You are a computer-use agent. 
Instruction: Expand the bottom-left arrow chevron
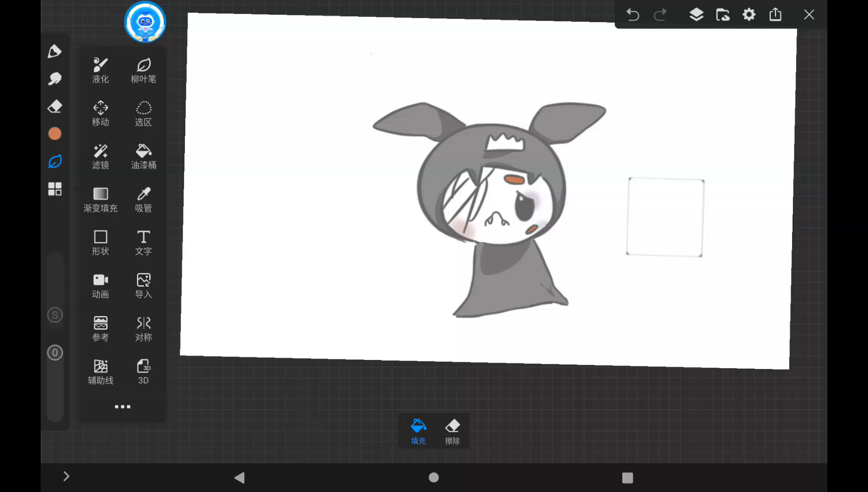click(x=66, y=476)
